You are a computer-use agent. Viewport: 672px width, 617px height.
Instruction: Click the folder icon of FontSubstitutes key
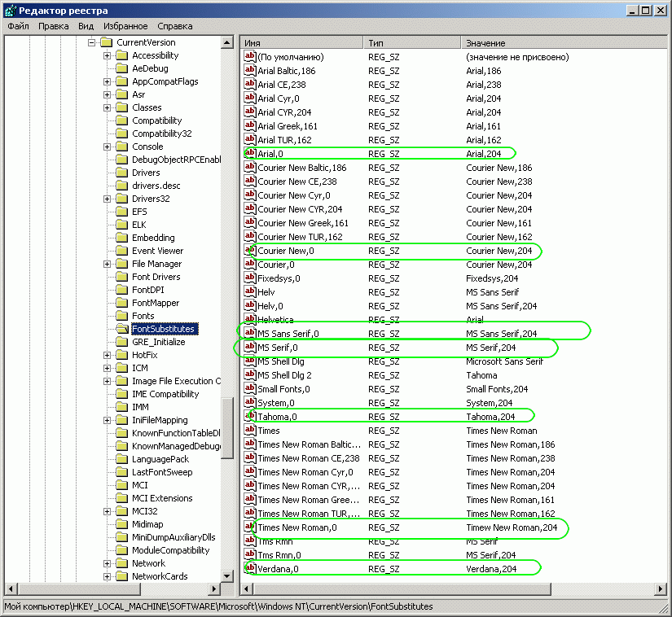[121, 329]
